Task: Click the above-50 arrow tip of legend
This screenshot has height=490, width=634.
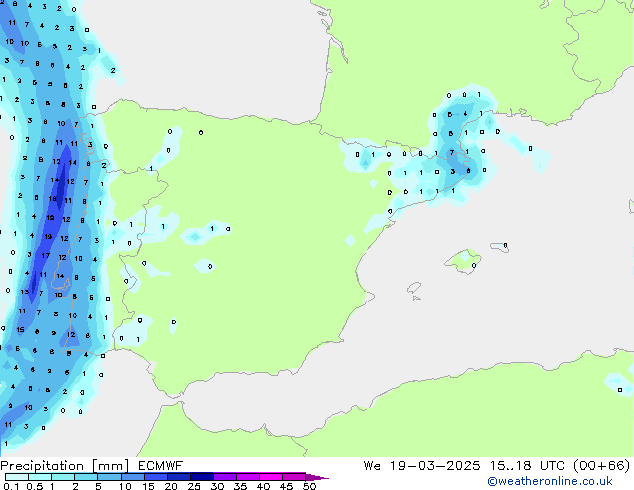Action: click(317, 477)
